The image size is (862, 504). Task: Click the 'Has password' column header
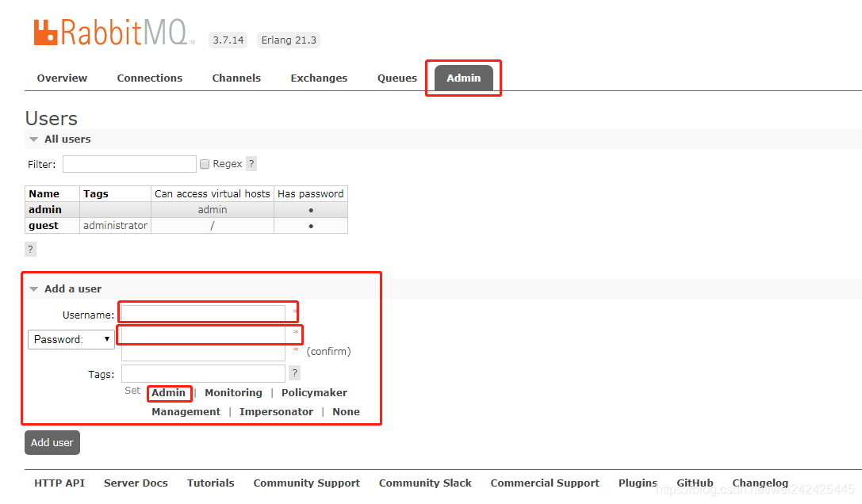pos(311,193)
